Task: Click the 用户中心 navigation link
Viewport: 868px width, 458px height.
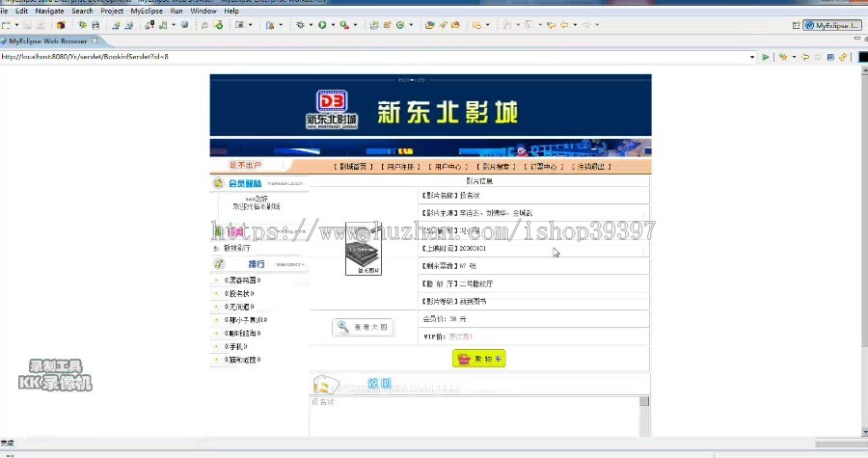Action: coord(448,167)
